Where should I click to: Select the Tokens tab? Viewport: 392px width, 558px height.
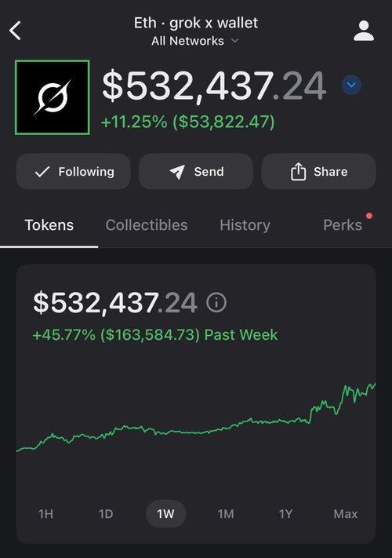49,225
